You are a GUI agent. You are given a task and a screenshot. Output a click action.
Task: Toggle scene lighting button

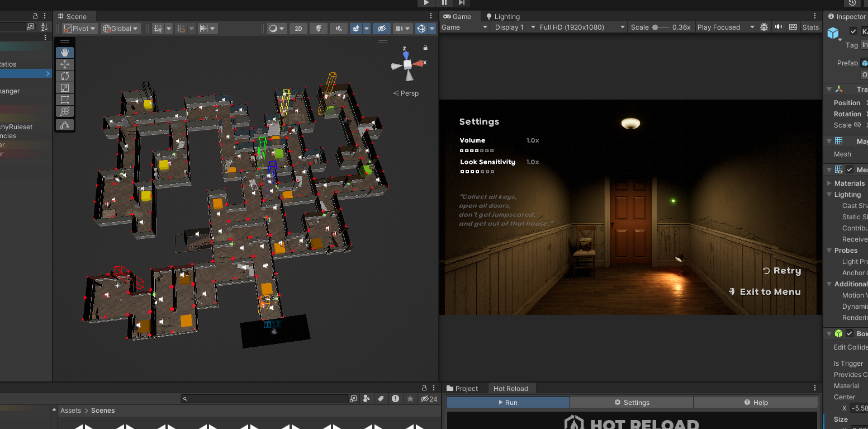pos(319,29)
